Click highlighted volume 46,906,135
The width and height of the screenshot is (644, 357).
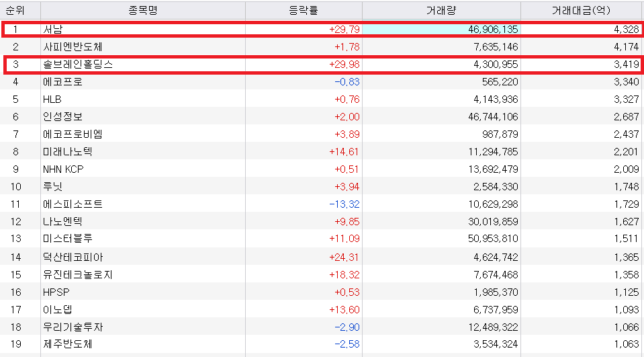(x=493, y=29)
